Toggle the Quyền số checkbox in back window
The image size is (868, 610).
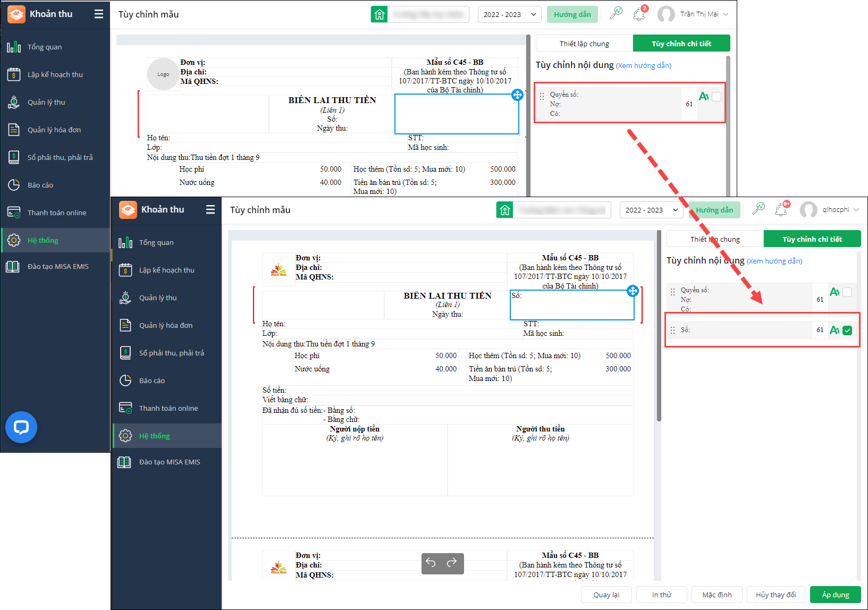717,97
